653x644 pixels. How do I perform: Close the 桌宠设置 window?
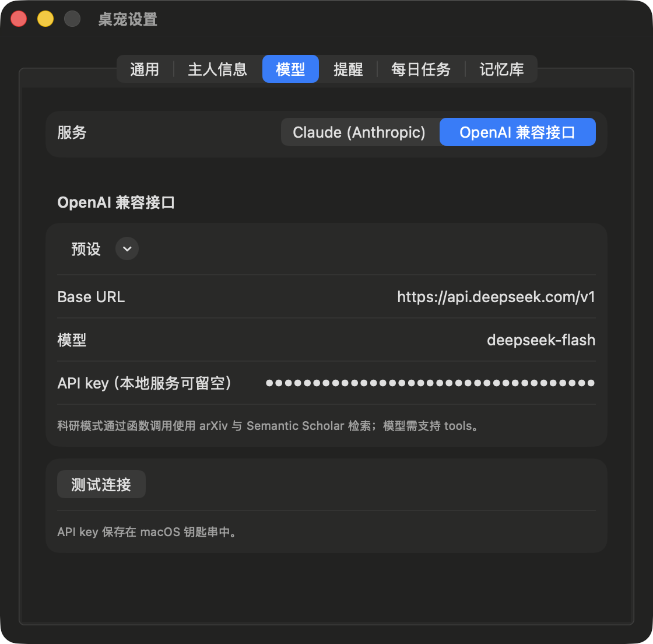coord(19,19)
